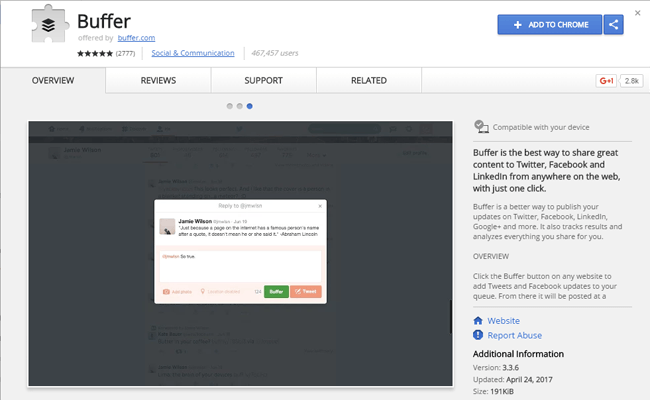Select the first screenshot carousel dot
The width and height of the screenshot is (650, 400).
point(230,106)
